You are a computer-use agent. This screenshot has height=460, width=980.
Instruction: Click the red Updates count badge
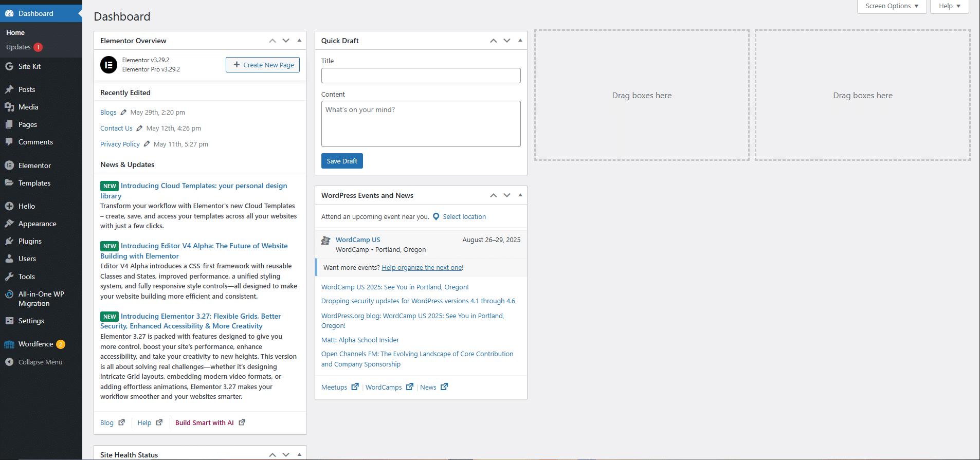(x=38, y=47)
